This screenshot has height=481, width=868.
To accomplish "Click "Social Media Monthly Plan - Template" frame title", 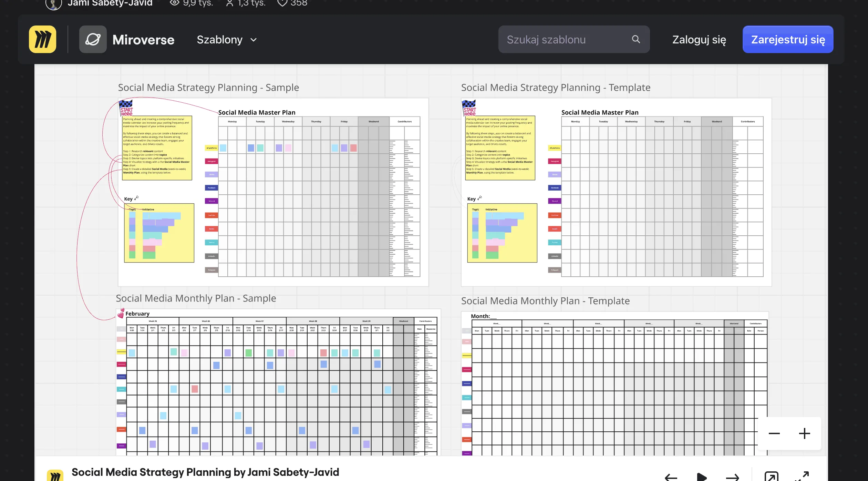I will [545, 301].
